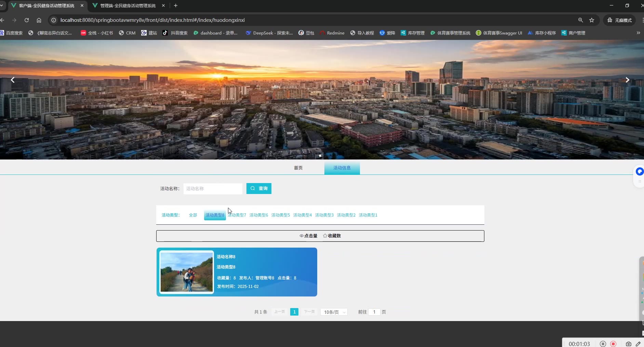Expand hidden bookmarks overflow chevron
644x347 pixels.
(638, 33)
